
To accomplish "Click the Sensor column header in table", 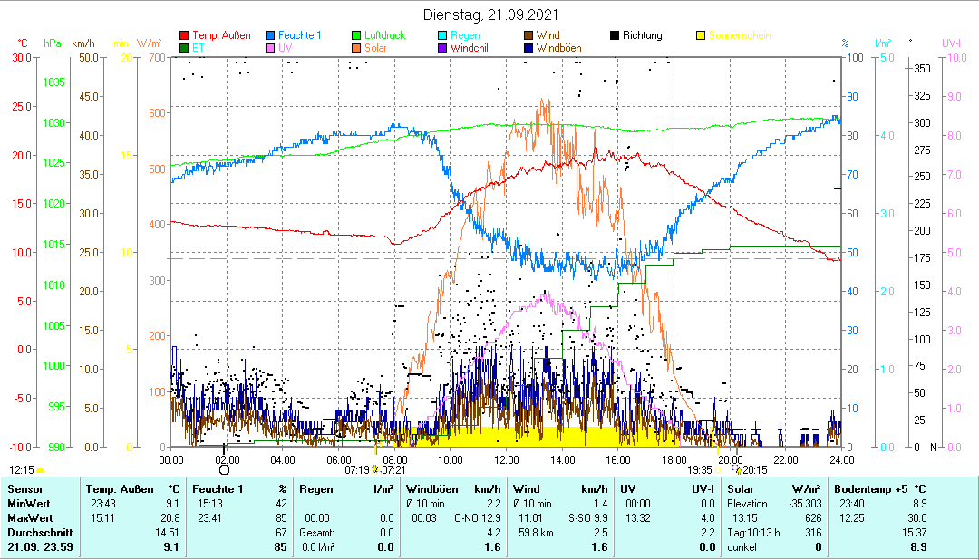I will [24, 489].
